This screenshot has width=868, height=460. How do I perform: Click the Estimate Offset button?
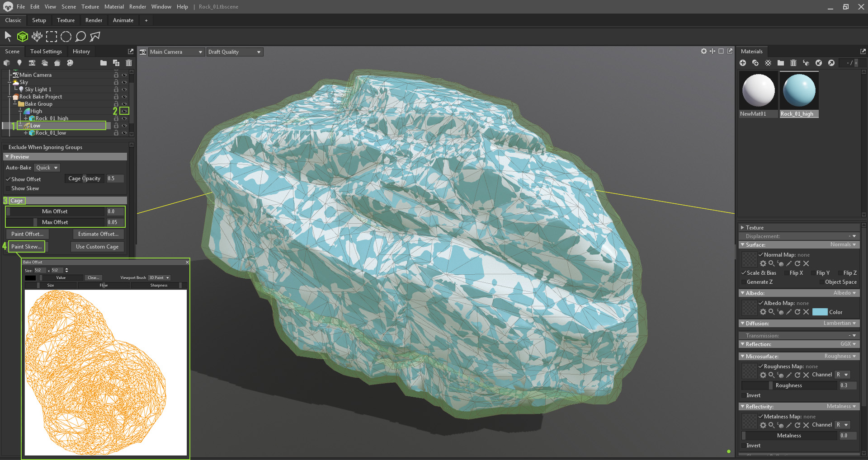pos(98,234)
